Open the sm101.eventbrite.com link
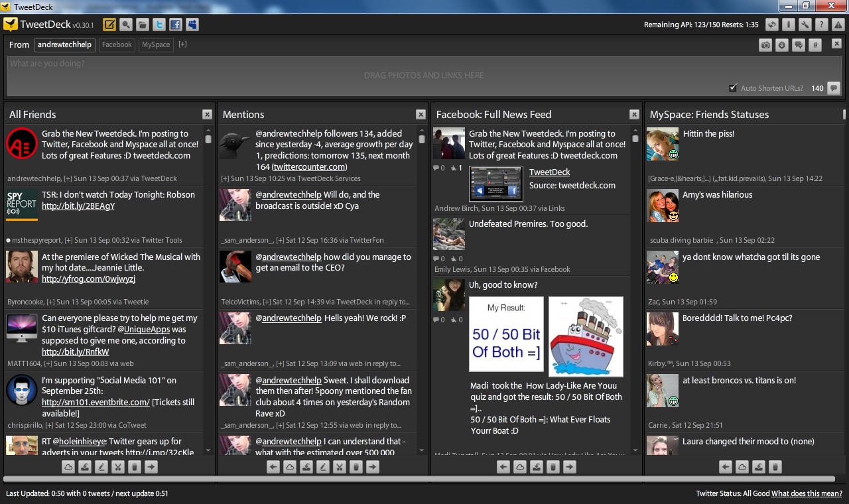849x504 pixels. 96,403
